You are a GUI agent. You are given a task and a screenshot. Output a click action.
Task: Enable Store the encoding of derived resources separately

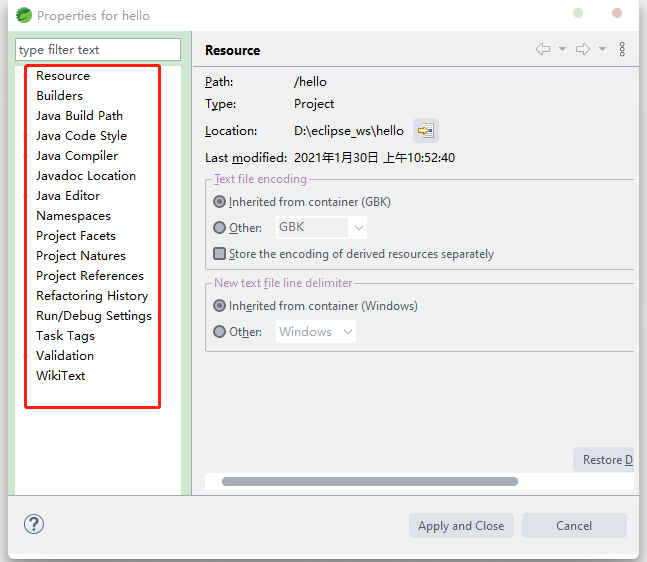coord(220,254)
